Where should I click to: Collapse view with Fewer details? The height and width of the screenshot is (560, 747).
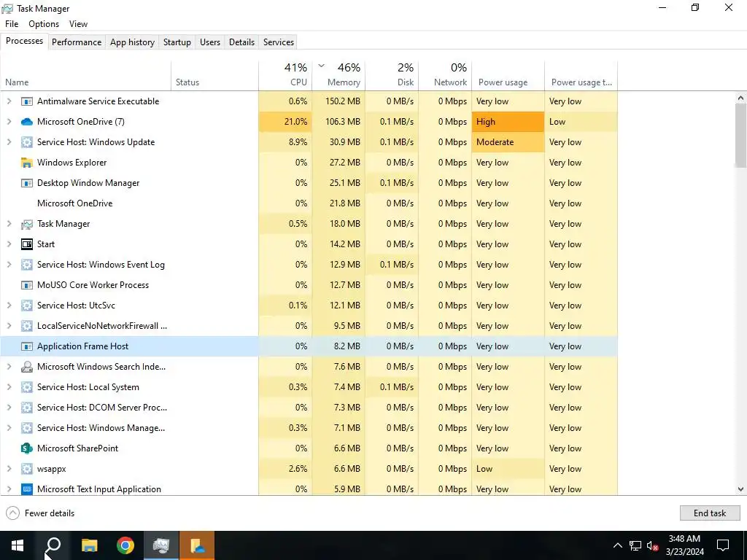click(x=41, y=513)
